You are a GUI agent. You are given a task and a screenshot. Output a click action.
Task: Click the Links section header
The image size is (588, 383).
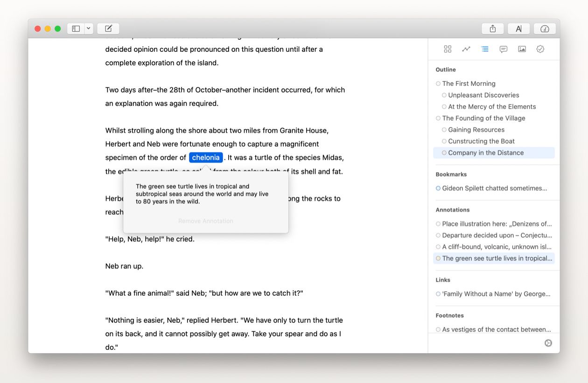tap(443, 280)
